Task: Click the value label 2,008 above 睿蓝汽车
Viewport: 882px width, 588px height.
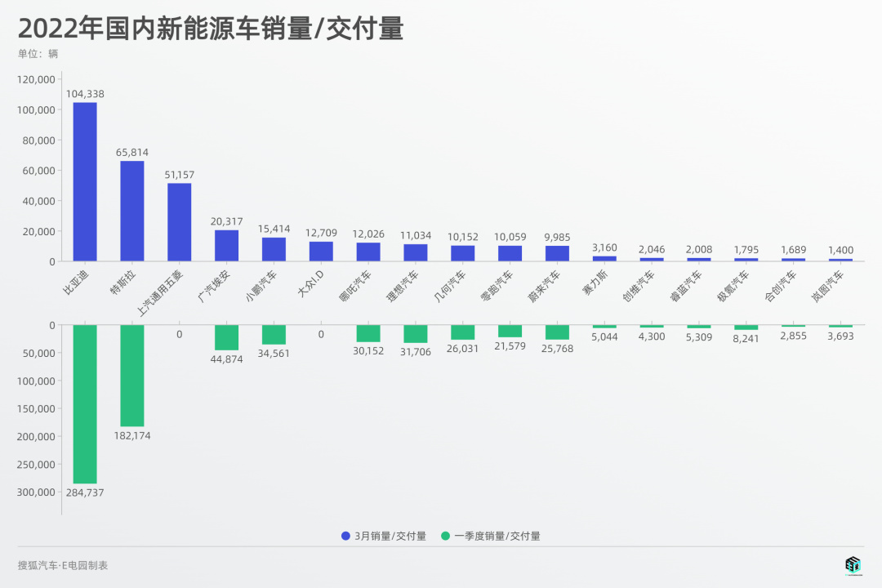Action: coord(699,249)
